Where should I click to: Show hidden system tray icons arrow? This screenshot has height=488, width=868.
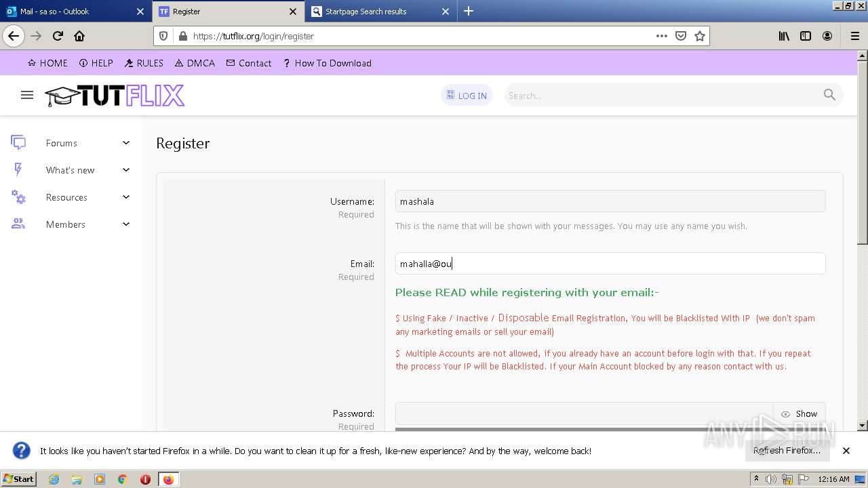(x=756, y=479)
